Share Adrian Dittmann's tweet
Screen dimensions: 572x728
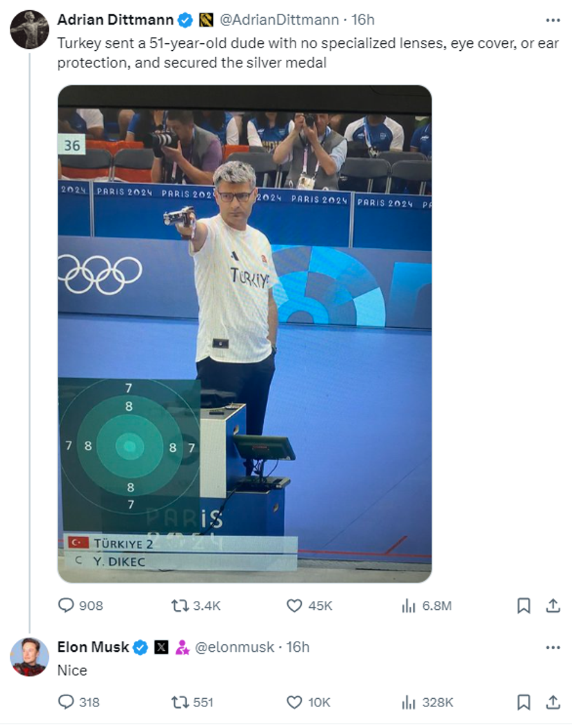click(x=553, y=605)
